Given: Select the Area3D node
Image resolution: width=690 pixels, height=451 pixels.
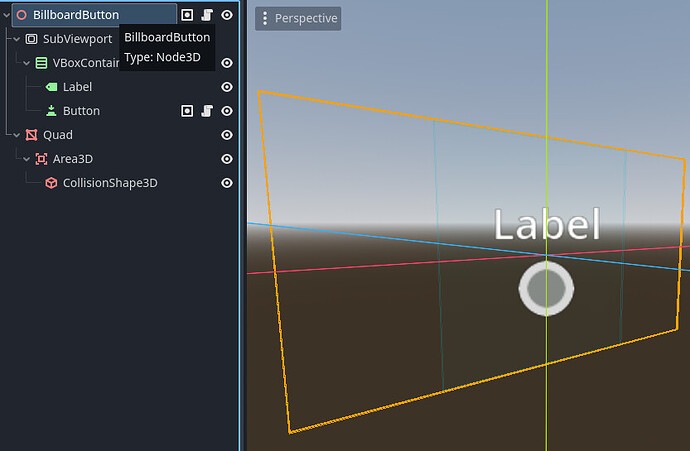Looking at the screenshot, I should tap(73, 159).
